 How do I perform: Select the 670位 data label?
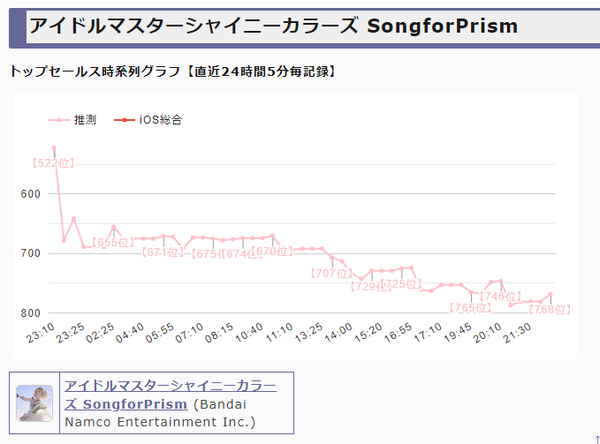pyautogui.click(x=272, y=251)
